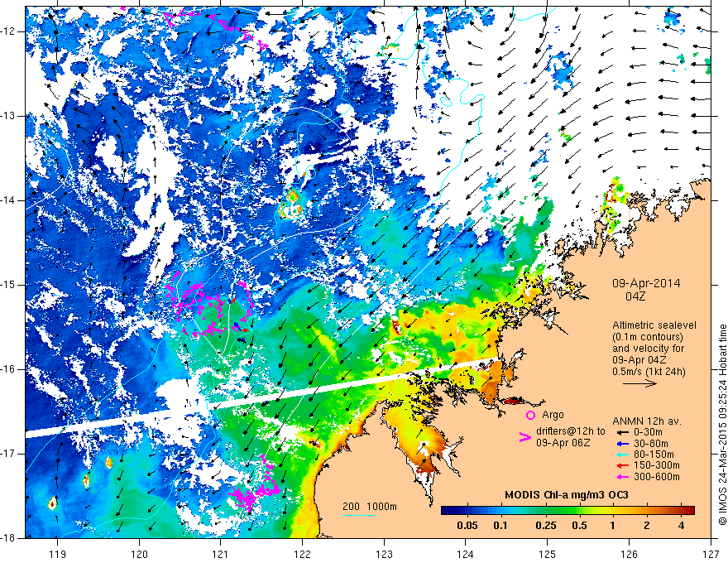Click latitude axis label -17
Viewport: 728px width, 563px height.
pos(7,454)
